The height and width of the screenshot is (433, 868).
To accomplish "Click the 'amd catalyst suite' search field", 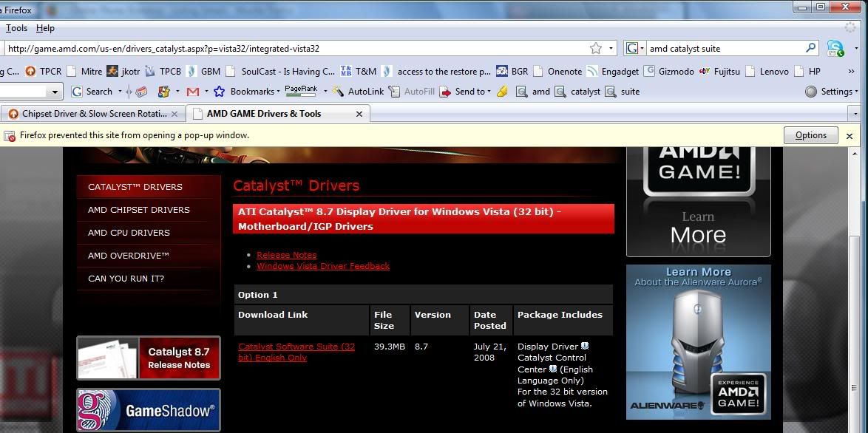I will 725,49.
